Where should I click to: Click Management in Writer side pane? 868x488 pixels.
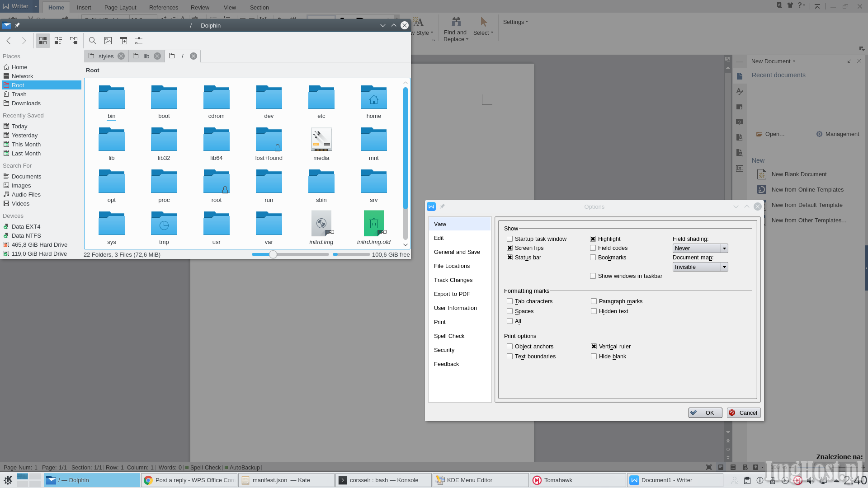(x=838, y=134)
